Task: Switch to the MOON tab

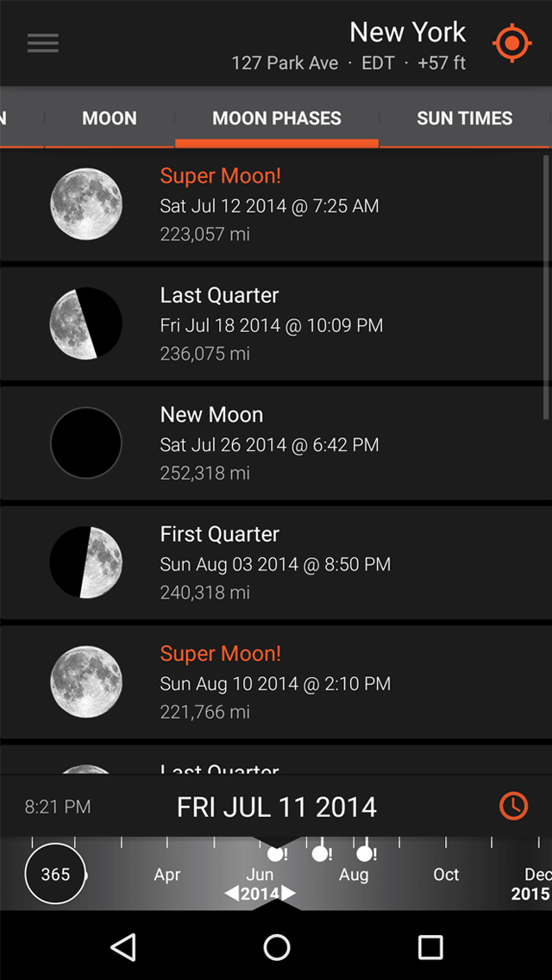Action: pyautogui.click(x=109, y=118)
